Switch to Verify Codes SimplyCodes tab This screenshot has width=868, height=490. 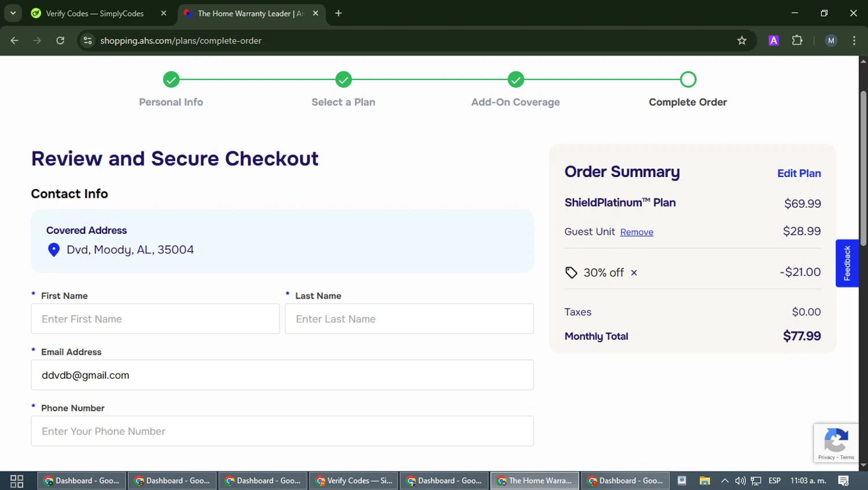tap(95, 13)
